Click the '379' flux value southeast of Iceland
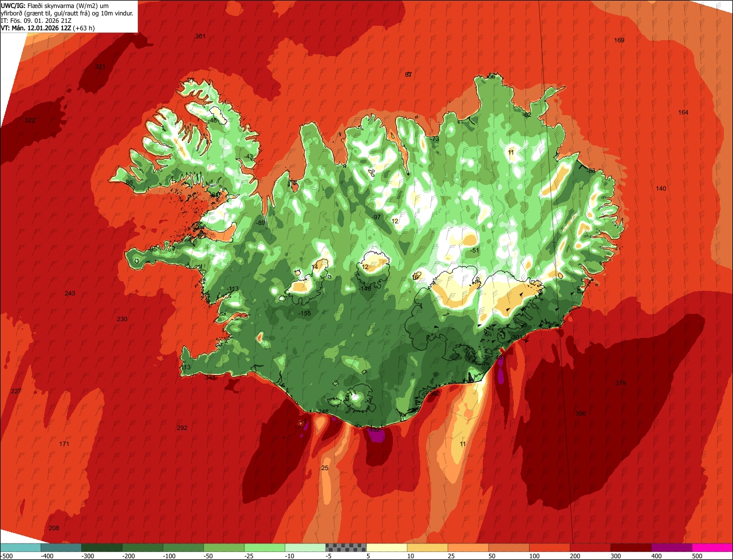The width and height of the screenshot is (733, 560). click(x=621, y=383)
